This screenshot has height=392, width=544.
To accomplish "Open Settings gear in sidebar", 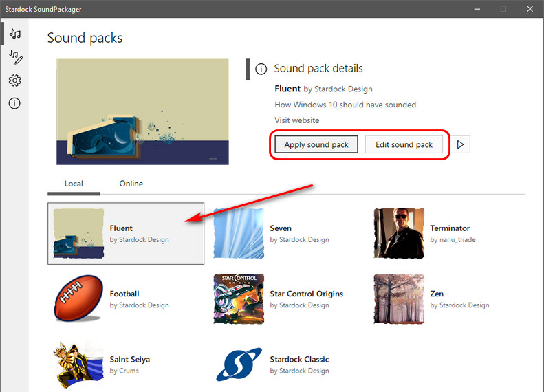I will point(14,80).
